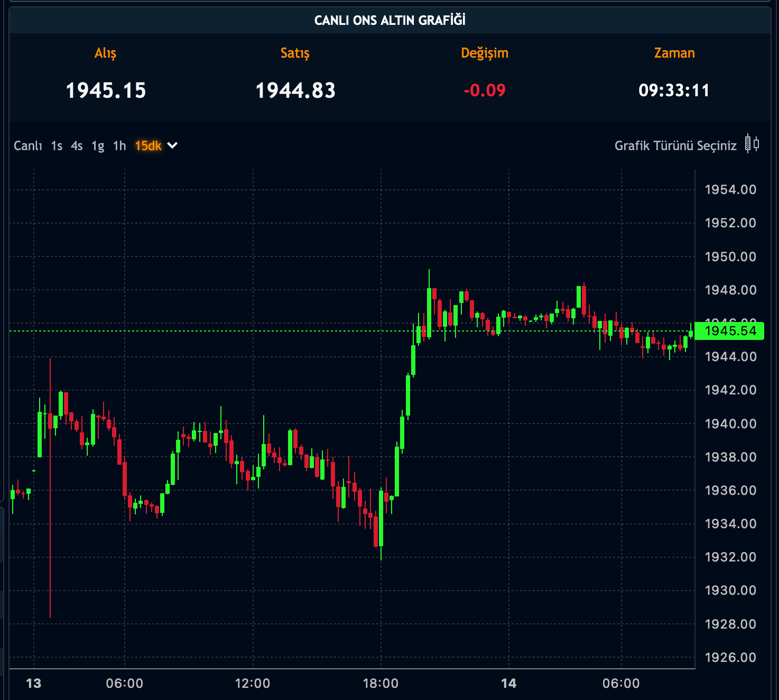
Task: Click the Satış price value 1944.83
Action: coord(295,90)
